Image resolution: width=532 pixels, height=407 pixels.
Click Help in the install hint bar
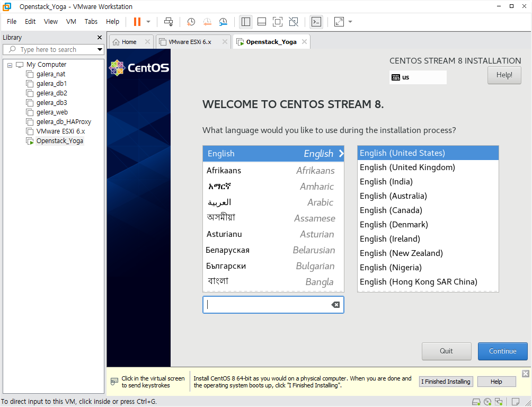496,382
